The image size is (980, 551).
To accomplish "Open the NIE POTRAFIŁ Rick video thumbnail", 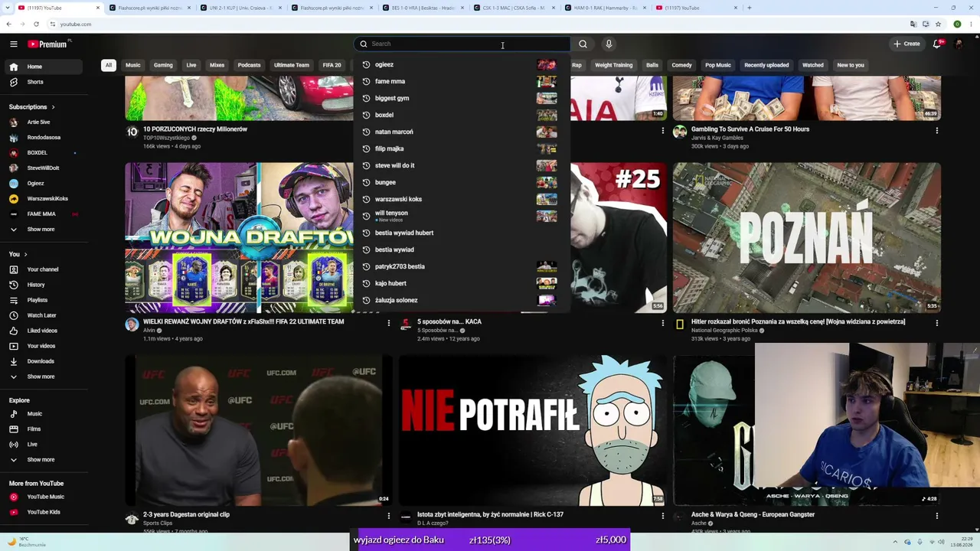I will (x=533, y=430).
